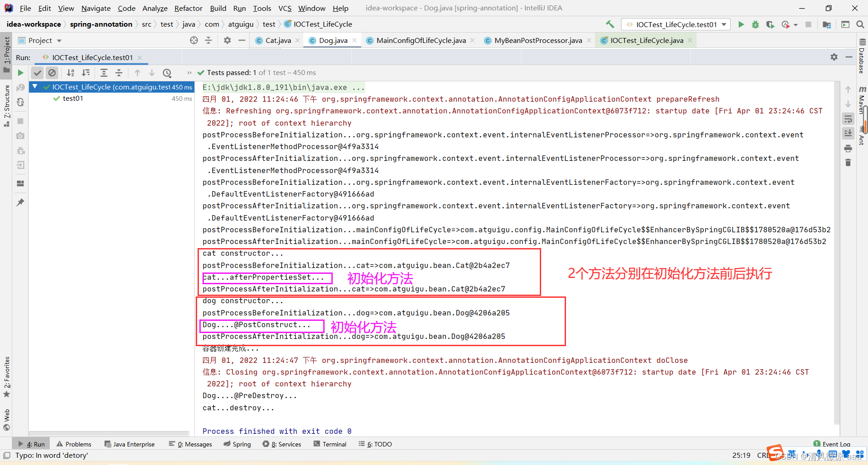Open Maven side panel

[862, 100]
